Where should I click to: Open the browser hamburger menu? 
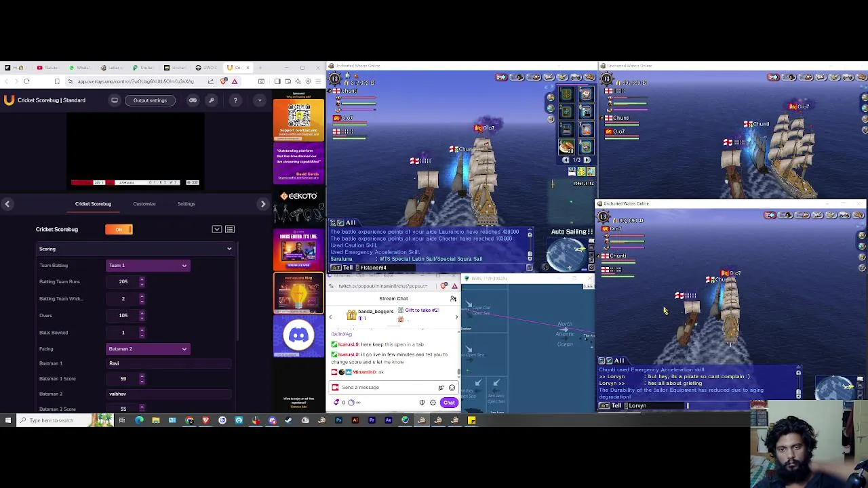pyautogui.click(x=318, y=81)
